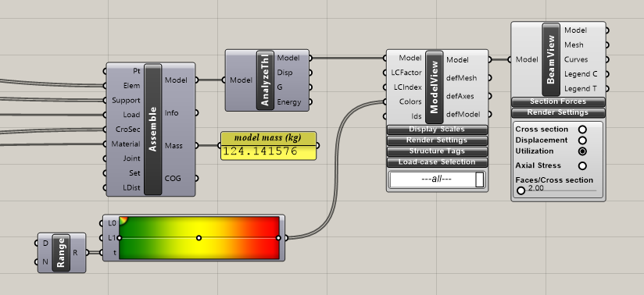The height and width of the screenshot is (295, 644).
Task: Click Range R output
Action: (75, 253)
